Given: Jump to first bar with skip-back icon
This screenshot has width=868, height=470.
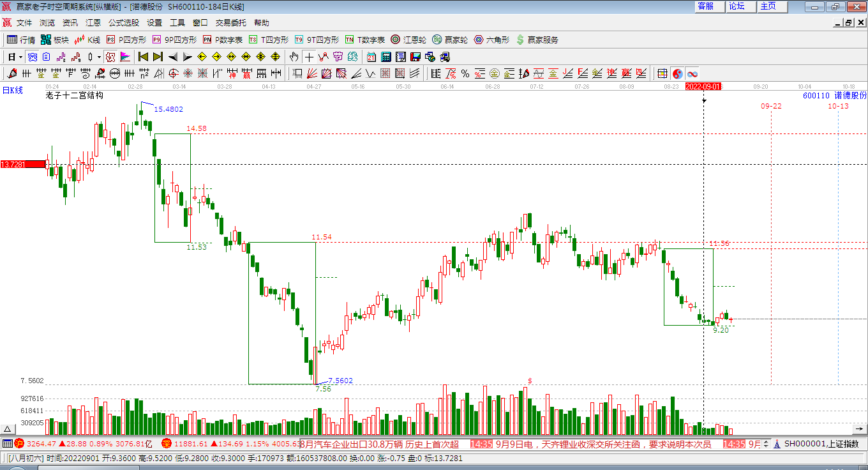Looking at the screenshot, I should click(x=144, y=57).
